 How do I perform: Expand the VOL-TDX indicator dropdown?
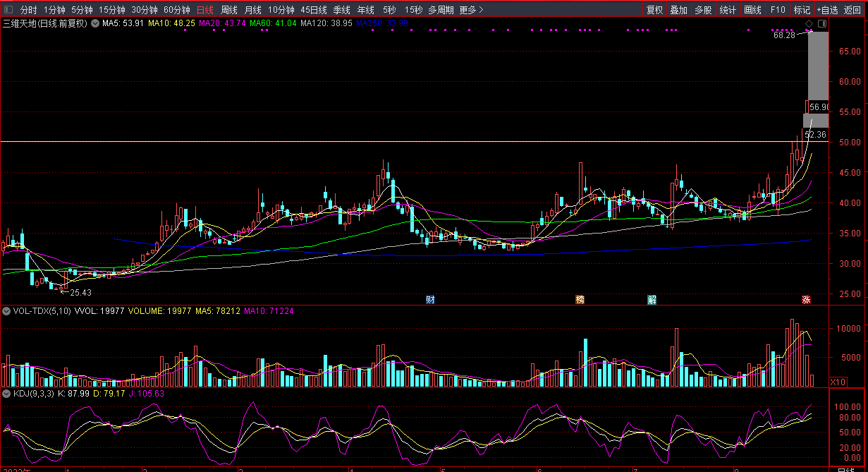(6, 310)
